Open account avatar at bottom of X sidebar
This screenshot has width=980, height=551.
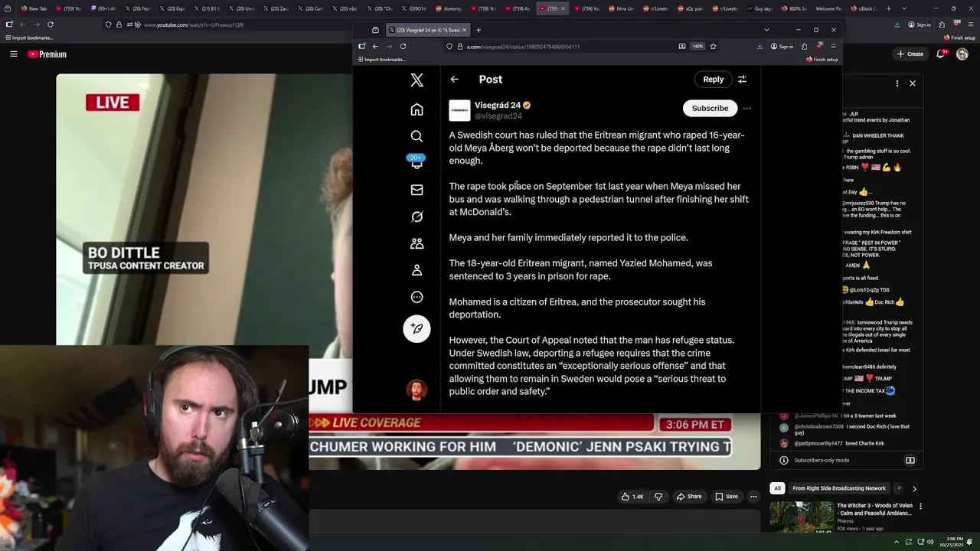(416, 390)
